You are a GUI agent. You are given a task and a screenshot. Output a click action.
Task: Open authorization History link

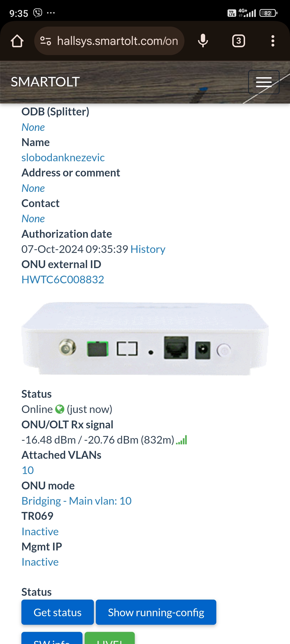148,249
